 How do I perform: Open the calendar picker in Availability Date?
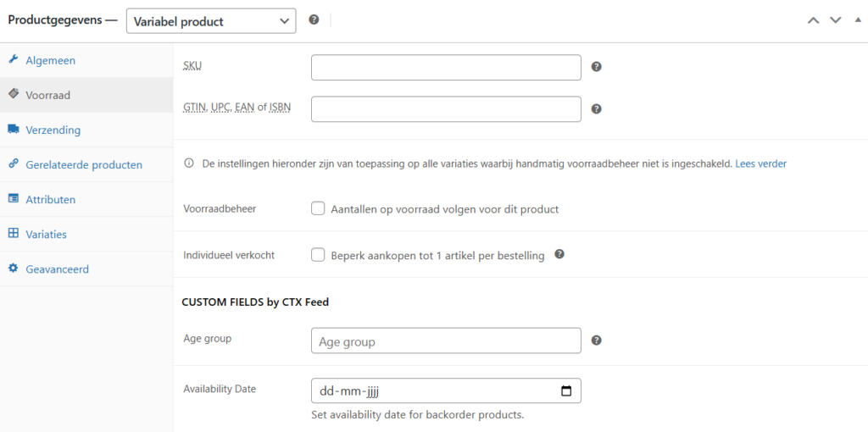click(x=565, y=391)
